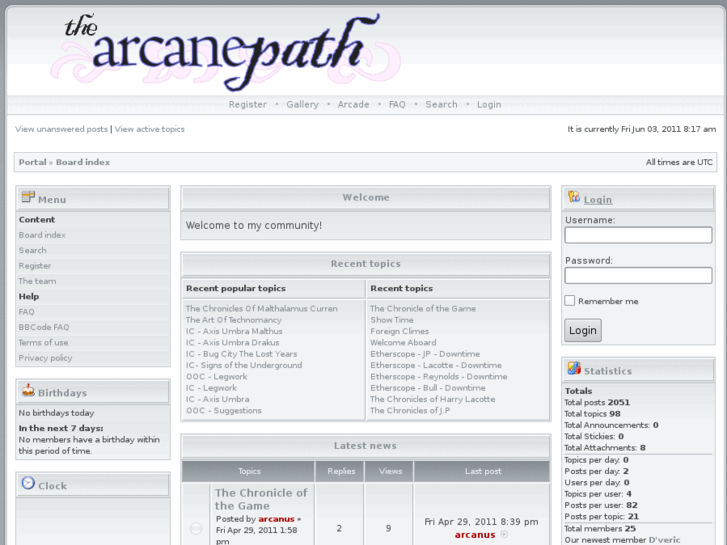Screen dimensions: 727x545
Task: Open Foreign Climes recent topic
Action: pyautogui.click(x=399, y=331)
